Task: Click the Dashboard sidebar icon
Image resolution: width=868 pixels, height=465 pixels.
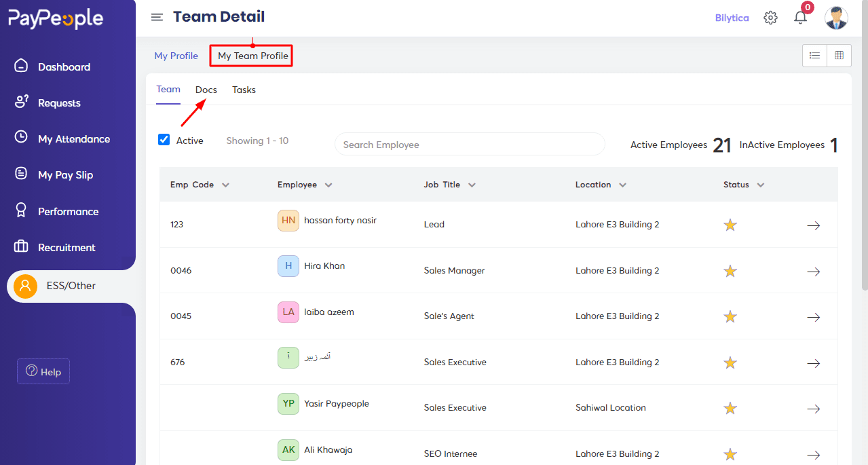Action: [x=22, y=66]
